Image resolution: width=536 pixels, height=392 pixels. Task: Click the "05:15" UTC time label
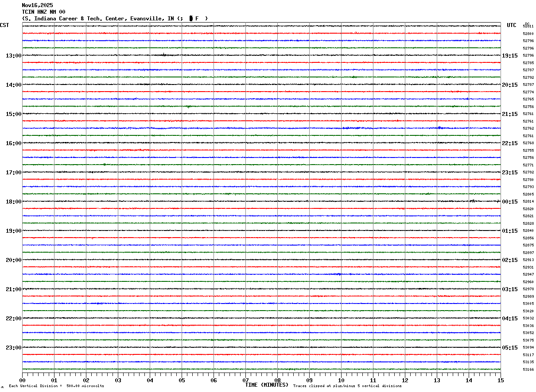click(x=510, y=348)
